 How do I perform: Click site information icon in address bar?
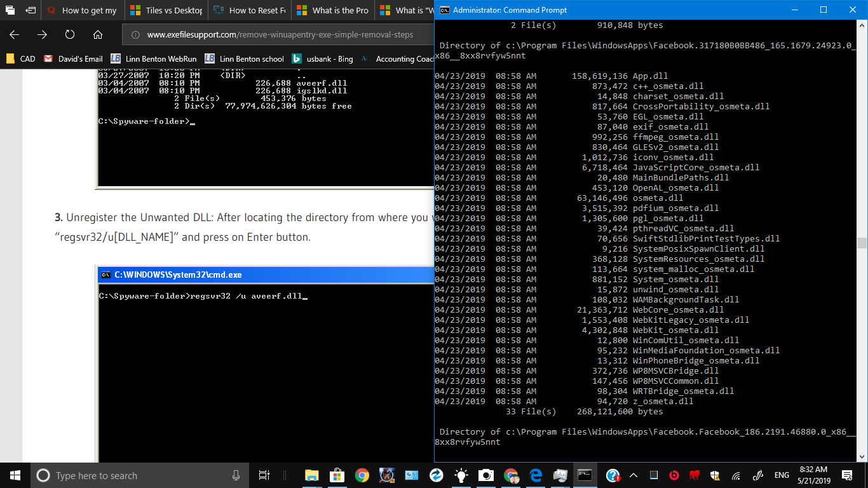[135, 35]
